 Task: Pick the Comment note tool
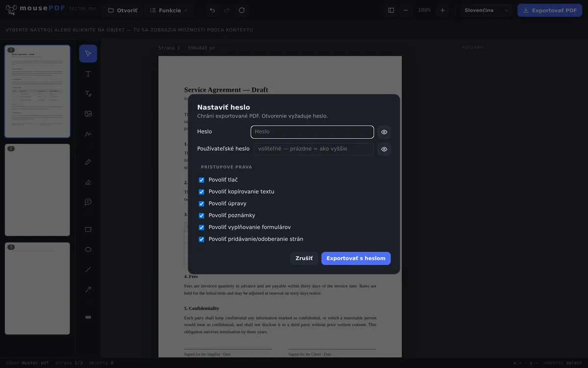click(x=88, y=202)
